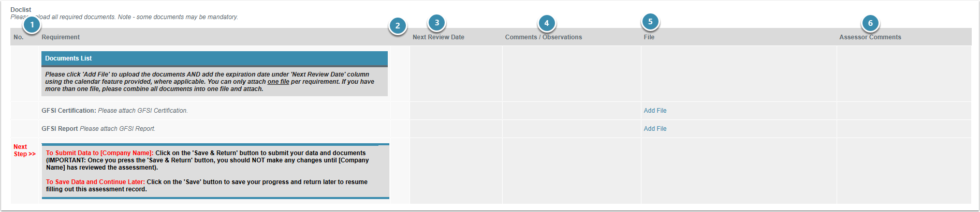
Task: Click the GFSI Certification requirement label
Action: 69,111
